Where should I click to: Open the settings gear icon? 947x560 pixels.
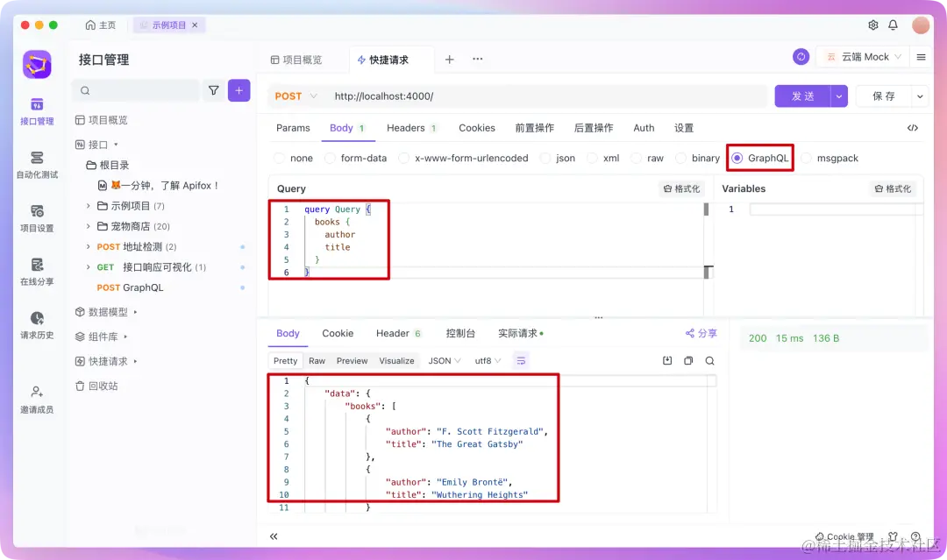(x=872, y=25)
